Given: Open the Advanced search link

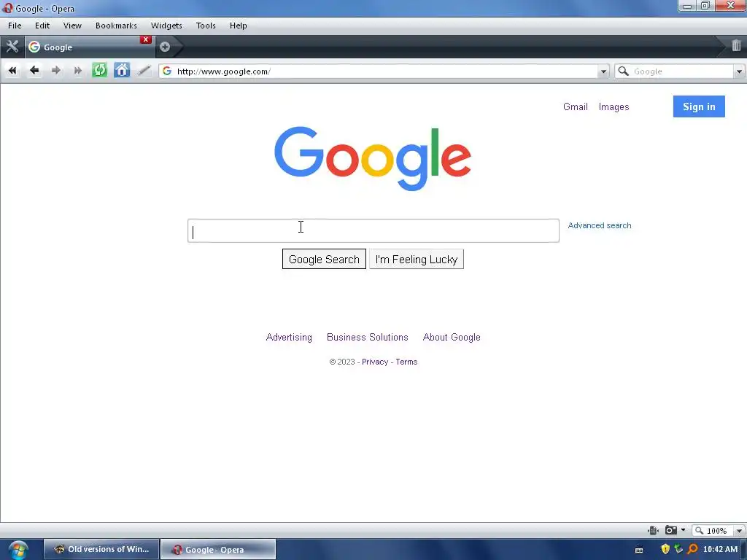Looking at the screenshot, I should coord(600,225).
